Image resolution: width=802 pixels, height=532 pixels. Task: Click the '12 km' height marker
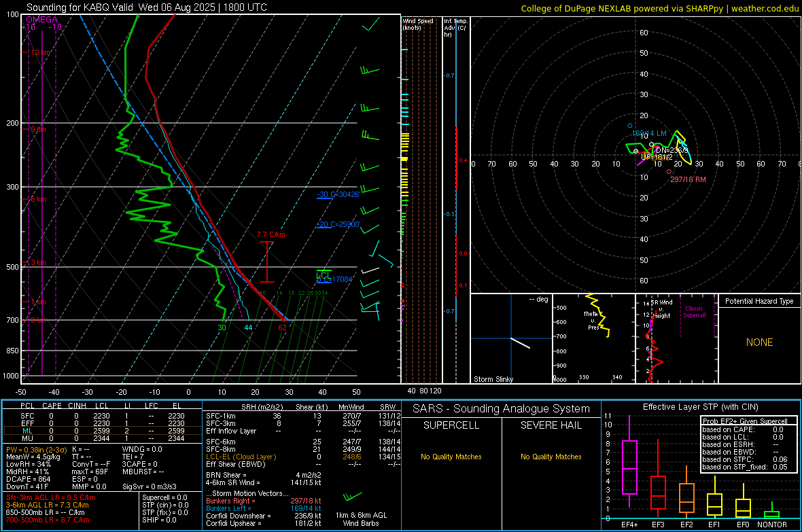point(40,52)
